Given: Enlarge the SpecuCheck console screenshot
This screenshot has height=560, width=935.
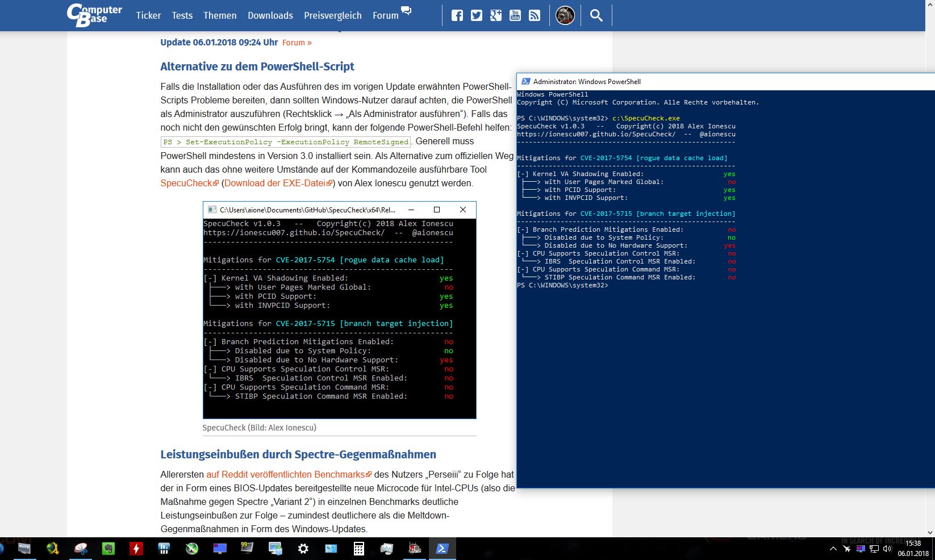Looking at the screenshot, I should [340, 310].
